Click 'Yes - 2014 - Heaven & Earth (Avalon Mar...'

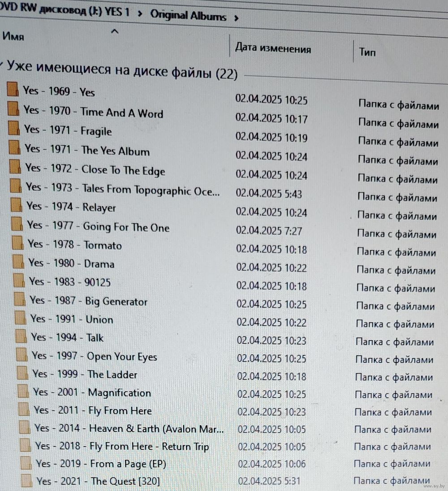tap(129, 429)
